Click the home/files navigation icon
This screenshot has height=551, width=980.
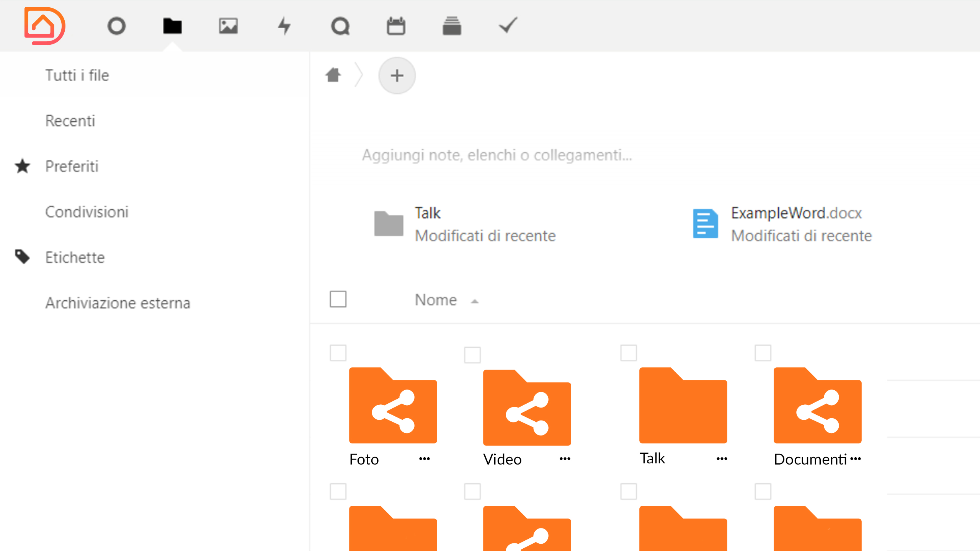tap(333, 75)
